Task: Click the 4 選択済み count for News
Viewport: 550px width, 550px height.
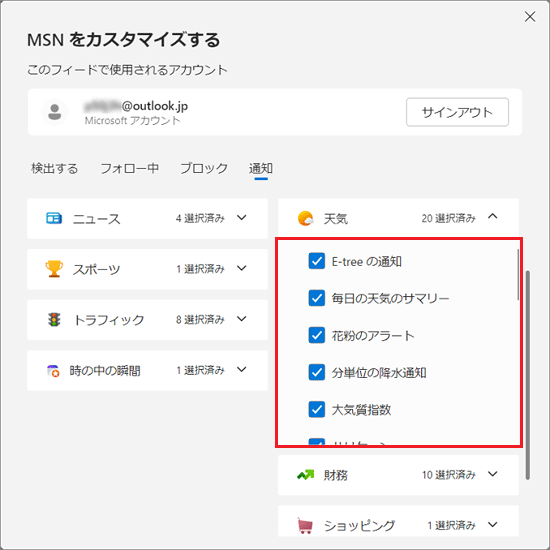Action: (x=200, y=218)
